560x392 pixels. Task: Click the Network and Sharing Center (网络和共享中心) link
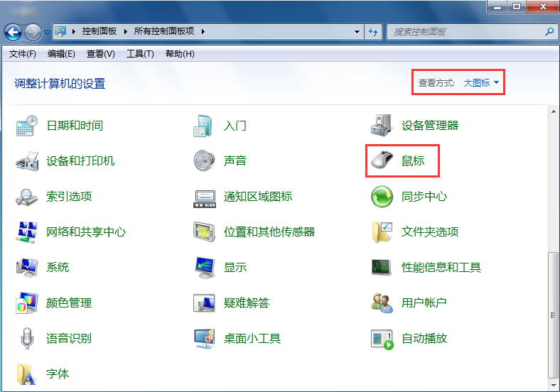coord(86,232)
